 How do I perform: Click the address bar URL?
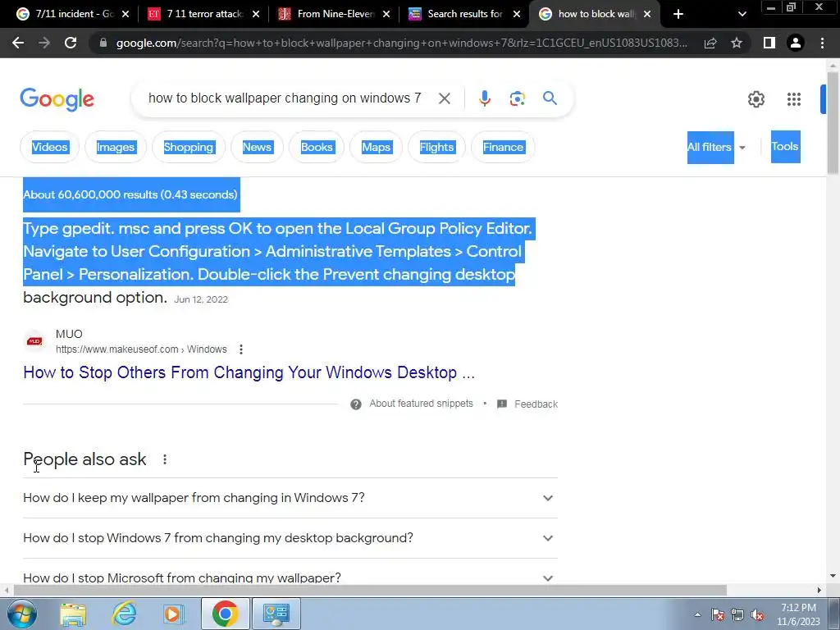click(402, 43)
